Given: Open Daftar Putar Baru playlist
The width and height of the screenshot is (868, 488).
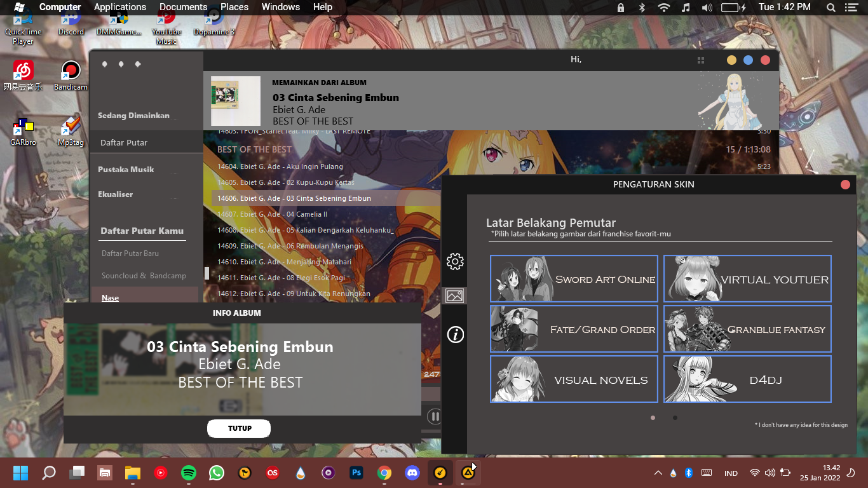Looking at the screenshot, I should tap(130, 253).
